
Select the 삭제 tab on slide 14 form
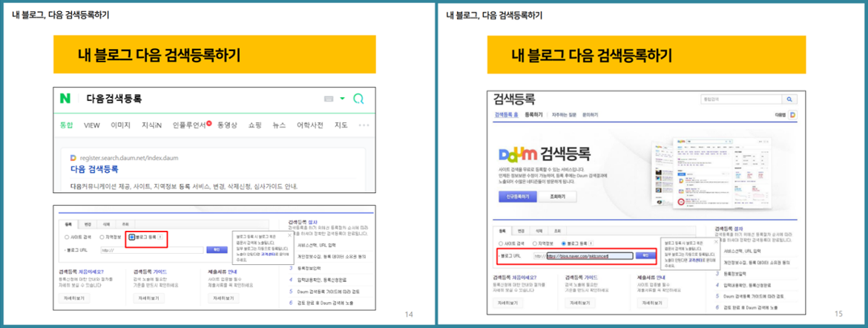click(x=106, y=224)
